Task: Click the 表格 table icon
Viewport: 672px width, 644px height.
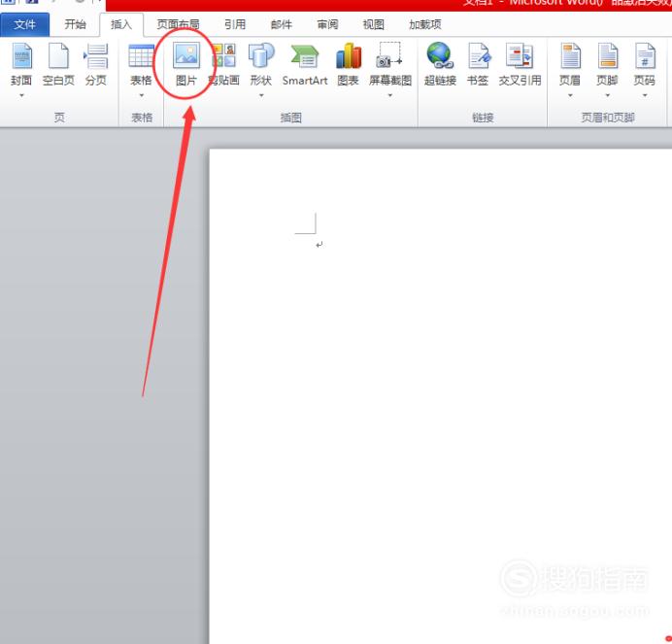Action: (141, 55)
